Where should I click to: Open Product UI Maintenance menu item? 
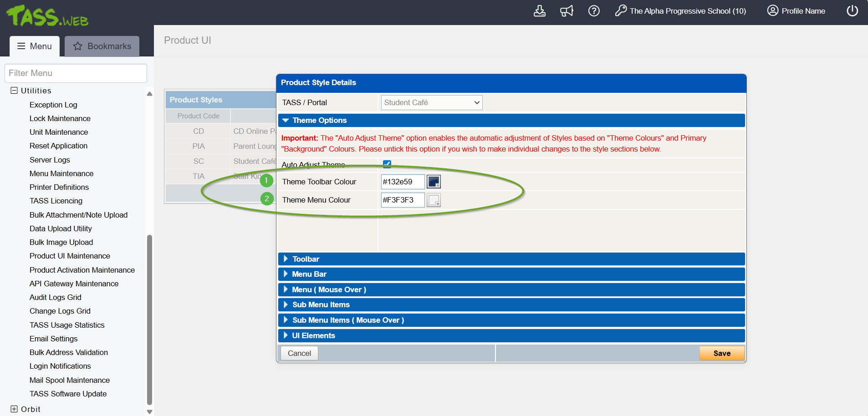70,256
